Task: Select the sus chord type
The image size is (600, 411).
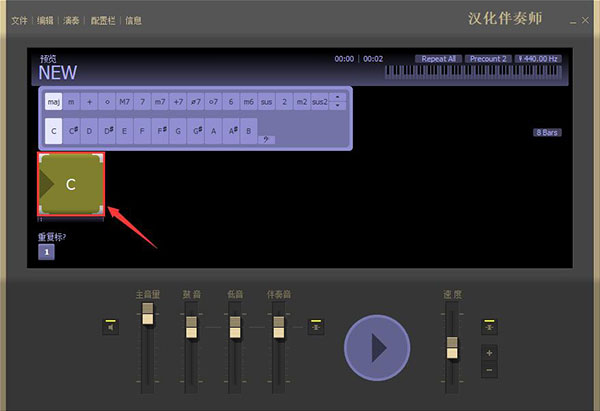Action: [266, 102]
